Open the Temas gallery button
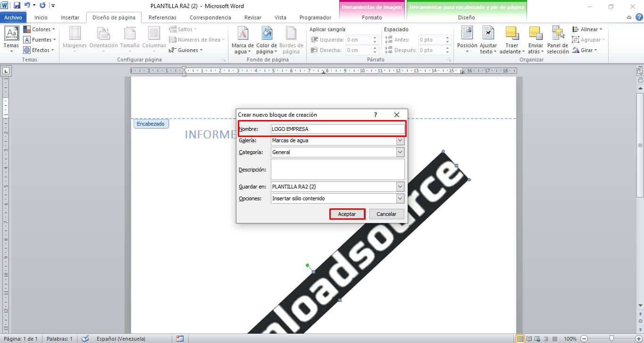The height and width of the screenshot is (343, 644). tap(11, 40)
